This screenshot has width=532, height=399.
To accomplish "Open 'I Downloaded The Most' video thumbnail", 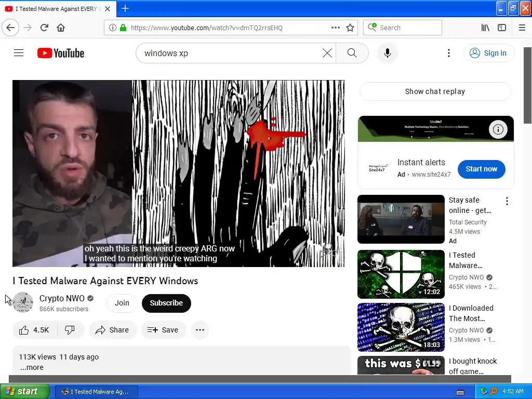I will click(401, 327).
